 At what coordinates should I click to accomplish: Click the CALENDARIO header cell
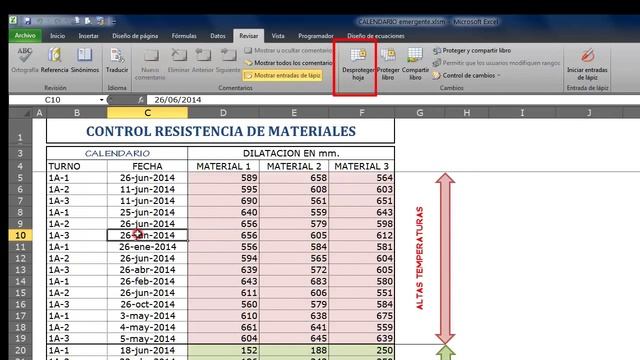coord(117,153)
